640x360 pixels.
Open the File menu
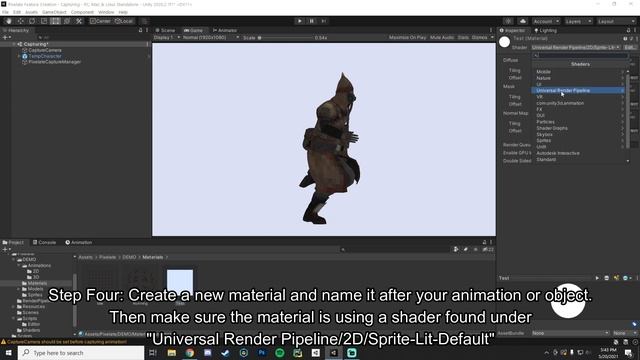tap(5, 12)
